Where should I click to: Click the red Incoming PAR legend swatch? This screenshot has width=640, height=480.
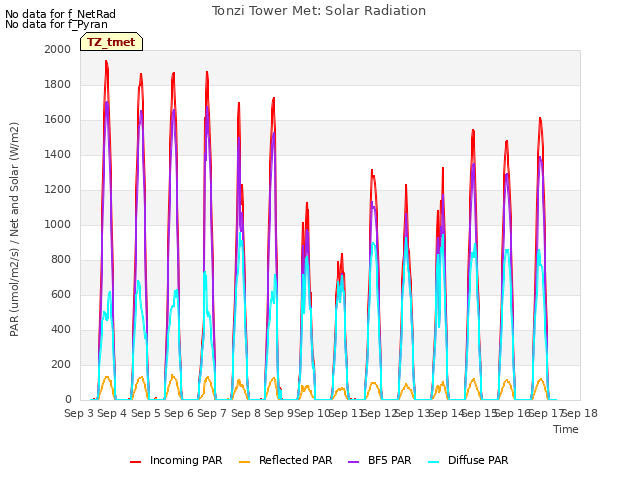[x=136, y=462]
